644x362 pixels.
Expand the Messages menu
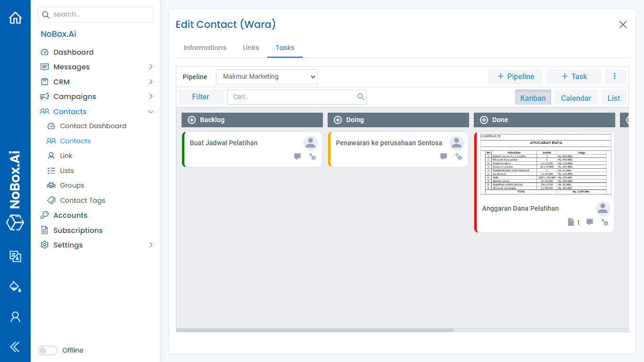point(150,67)
